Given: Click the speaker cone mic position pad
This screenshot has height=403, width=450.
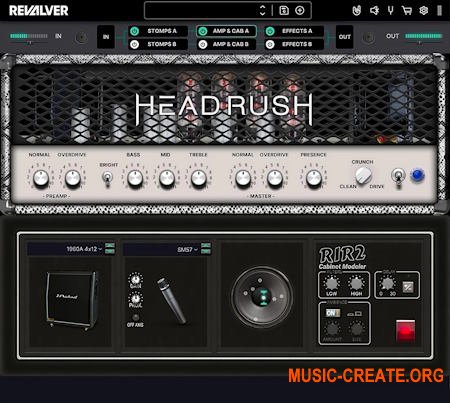Looking at the screenshot, I should pos(262,297).
